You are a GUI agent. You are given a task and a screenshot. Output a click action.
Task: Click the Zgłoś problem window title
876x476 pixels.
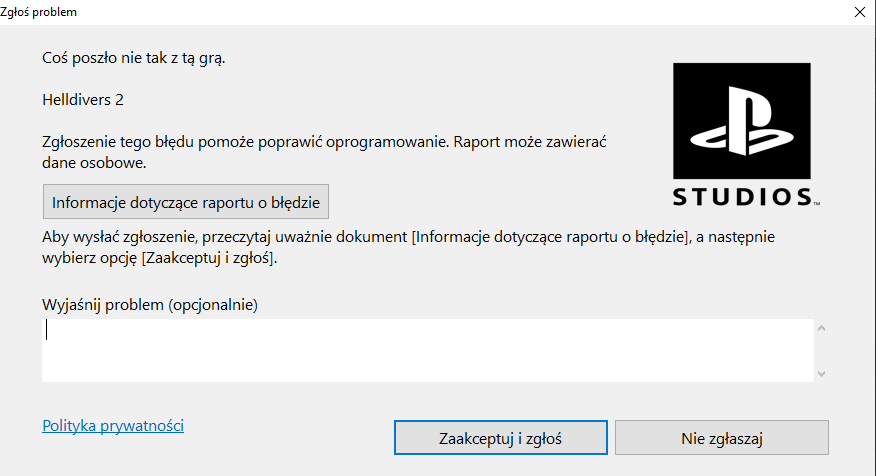click(39, 12)
